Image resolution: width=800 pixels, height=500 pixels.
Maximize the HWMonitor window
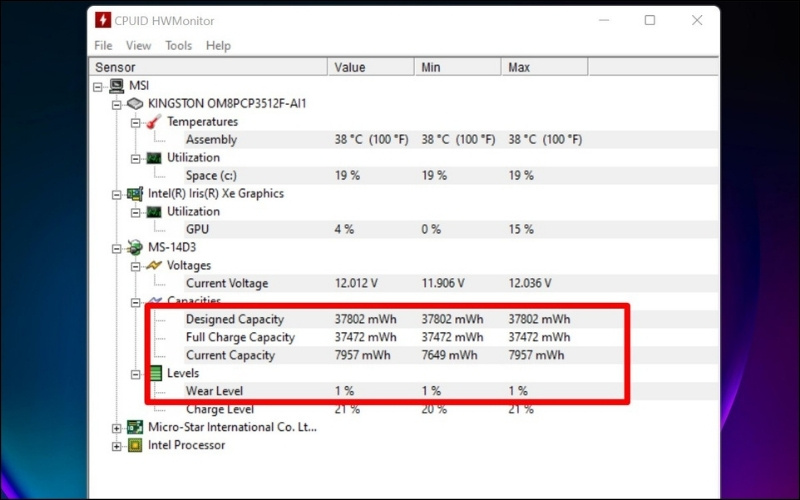pyautogui.click(x=649, y=20)
